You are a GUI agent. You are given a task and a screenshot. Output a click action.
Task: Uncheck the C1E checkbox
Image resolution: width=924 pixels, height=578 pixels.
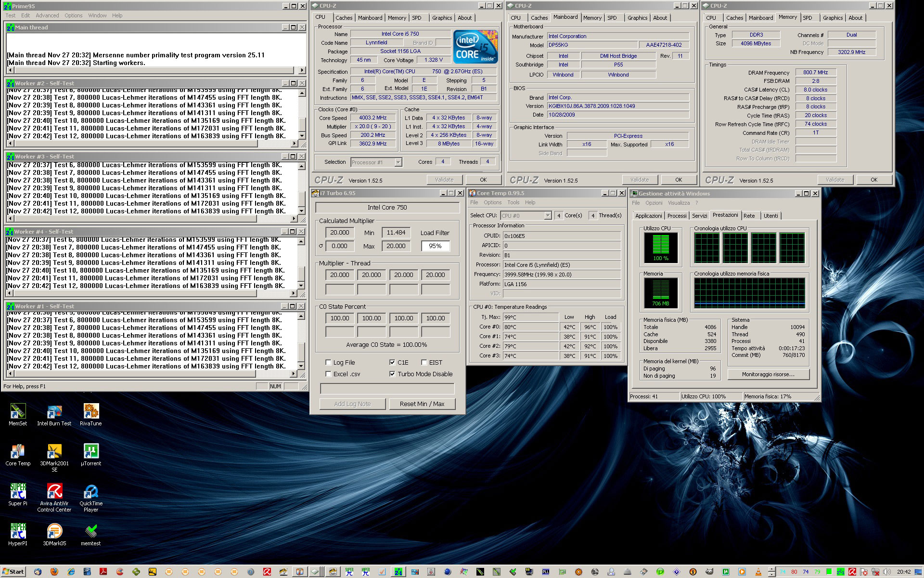392,362
